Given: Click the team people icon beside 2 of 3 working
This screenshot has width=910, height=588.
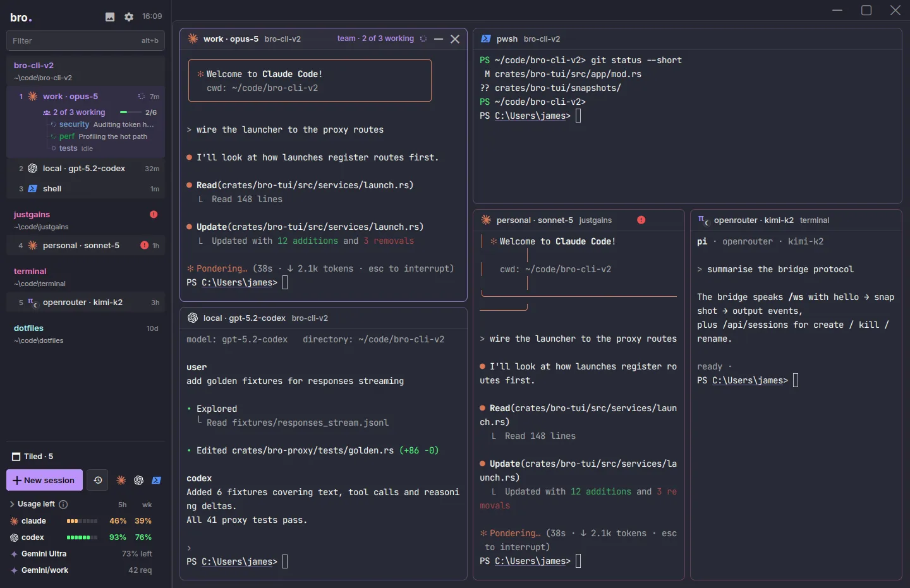Looking at the screenshot, I should 47,112.
